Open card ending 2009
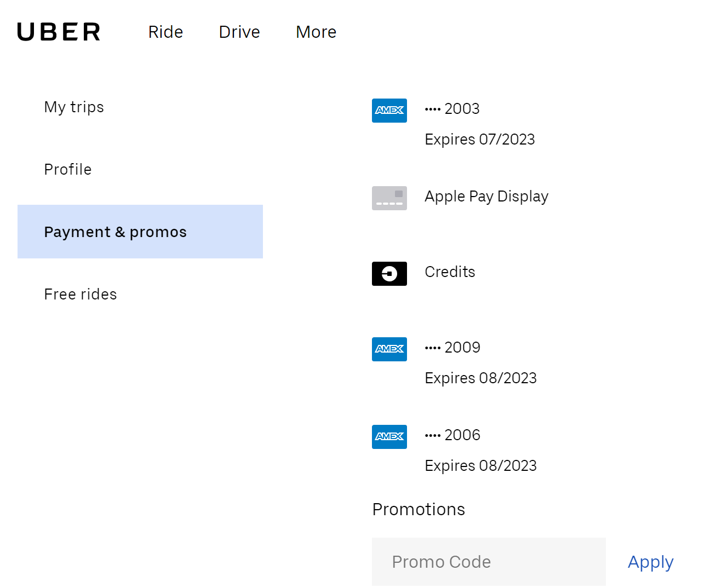 pyautogui.click(x=452, y=347)
